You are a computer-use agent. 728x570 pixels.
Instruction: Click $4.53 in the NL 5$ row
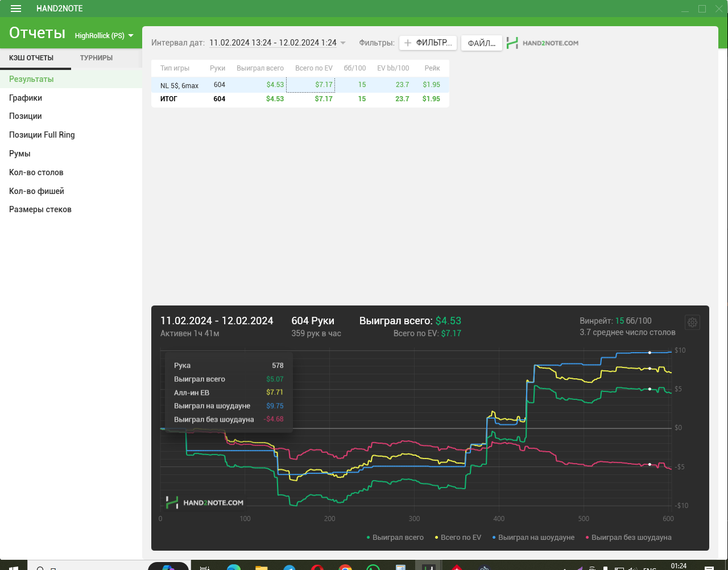click(x=275, y=85)
